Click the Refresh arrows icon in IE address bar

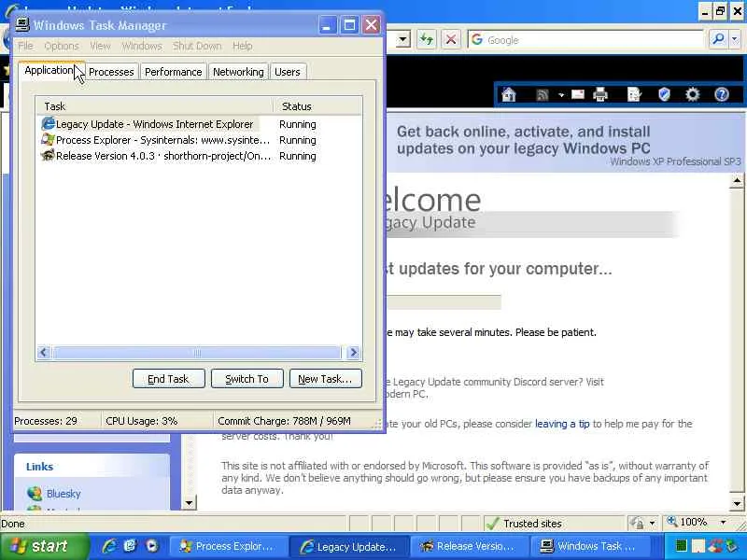427,39
